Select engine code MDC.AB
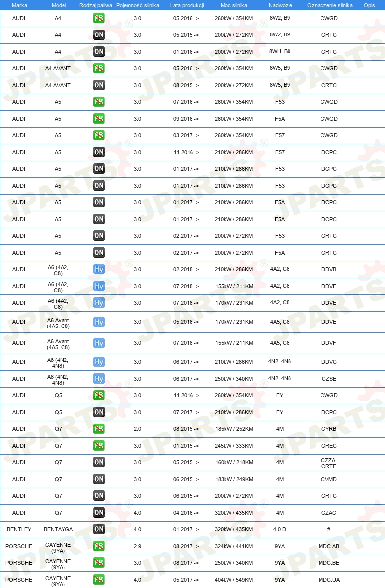The width and height of the screenshot is (385, 588). (329, 546)
